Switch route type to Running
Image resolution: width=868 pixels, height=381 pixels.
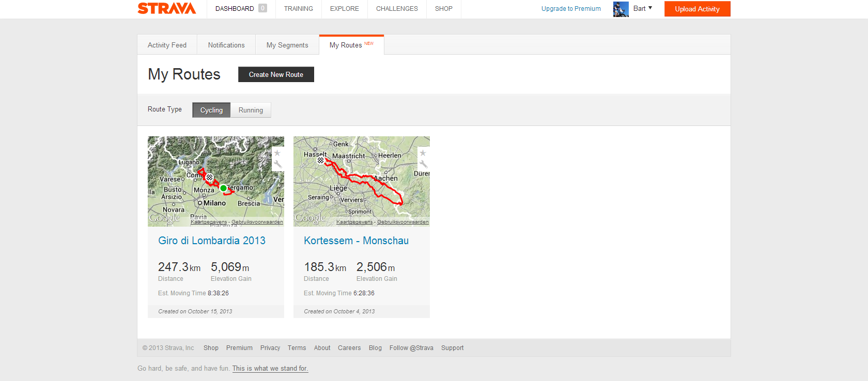coord(251,110)
